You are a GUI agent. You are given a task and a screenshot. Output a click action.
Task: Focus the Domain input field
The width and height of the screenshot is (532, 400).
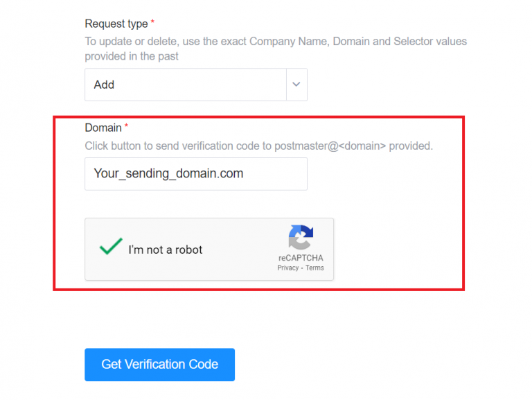pyautogui.click(x=196, y=174)
